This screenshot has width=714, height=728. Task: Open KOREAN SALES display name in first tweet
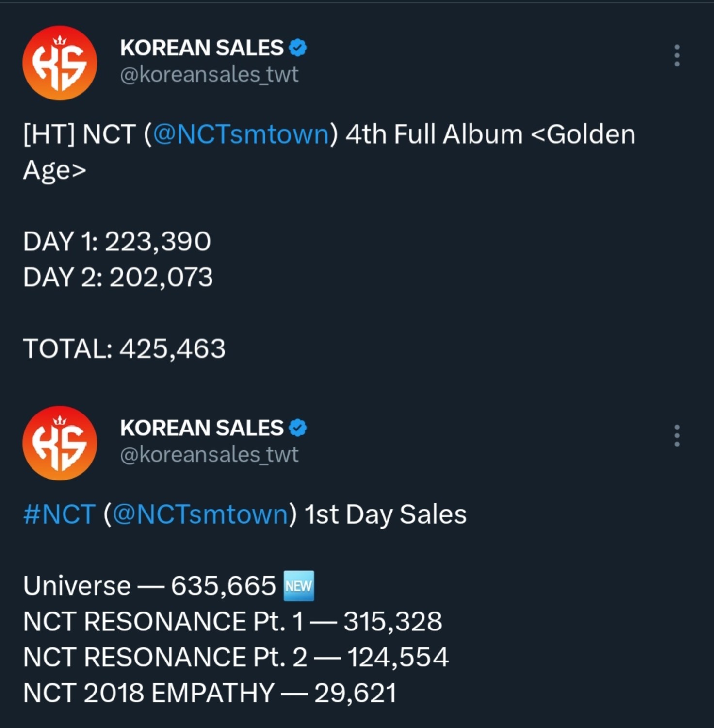[x=202, y=48]
